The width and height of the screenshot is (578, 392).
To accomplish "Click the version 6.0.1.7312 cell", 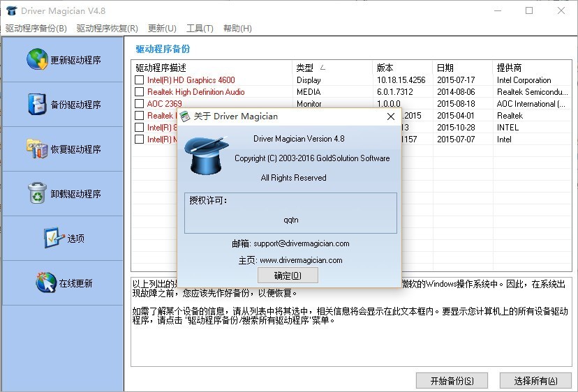I will click(395, 92).
